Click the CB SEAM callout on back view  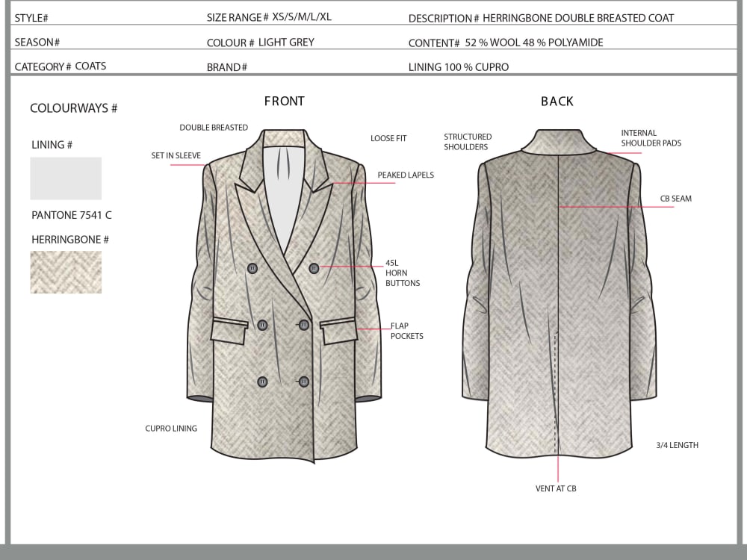click(675, 198)
